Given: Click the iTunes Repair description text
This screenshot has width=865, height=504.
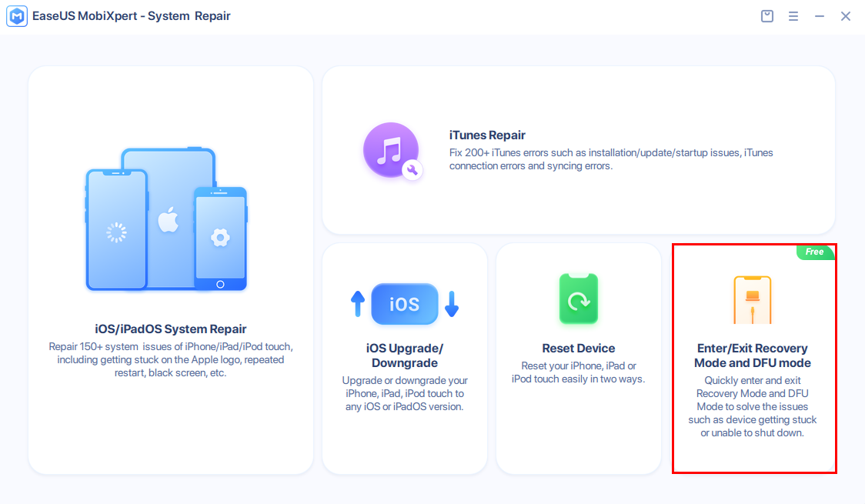Looking at the screenshot, I should [611, 159].
